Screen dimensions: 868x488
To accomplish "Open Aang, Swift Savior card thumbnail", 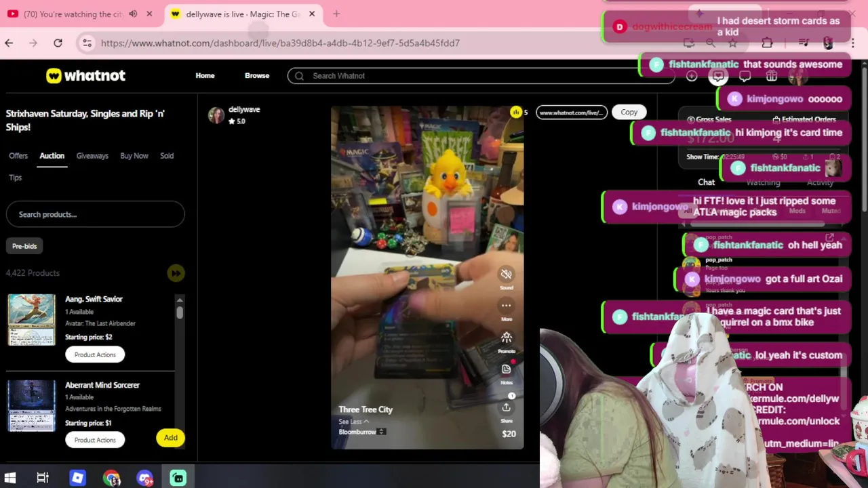I will point(31,320).
